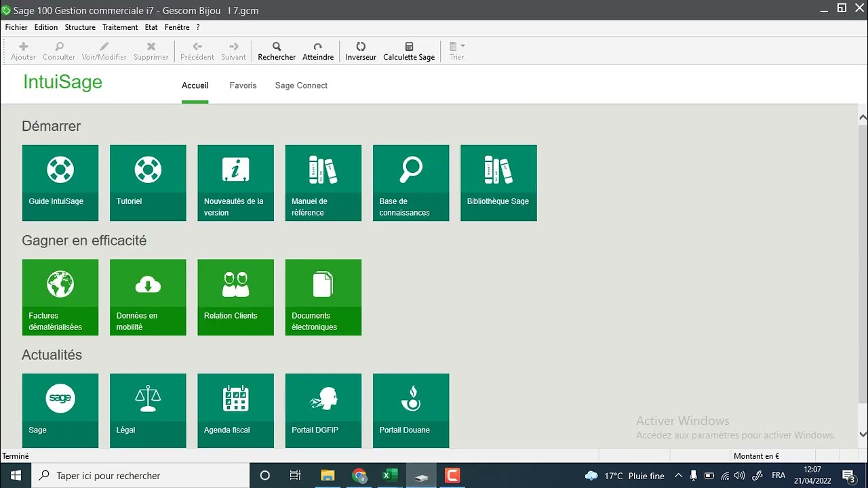Open the Windows Start menu
Screen dimensions: 868x488
[x=16, y=476]
